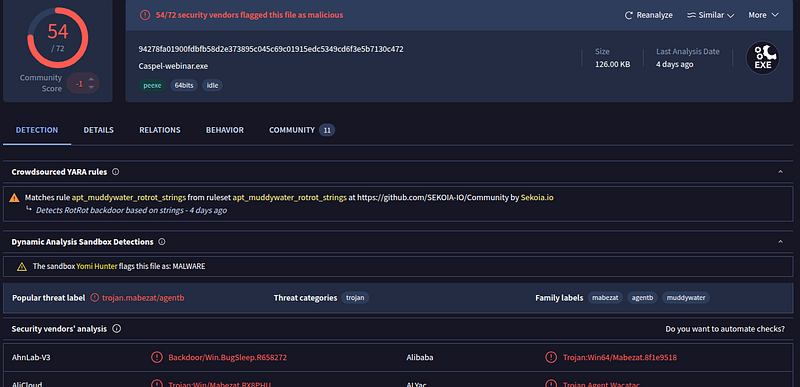Viewport: 800px width, 387px height.
Task: Click the EXE file type icon
Action: click(x=763, y=58)
